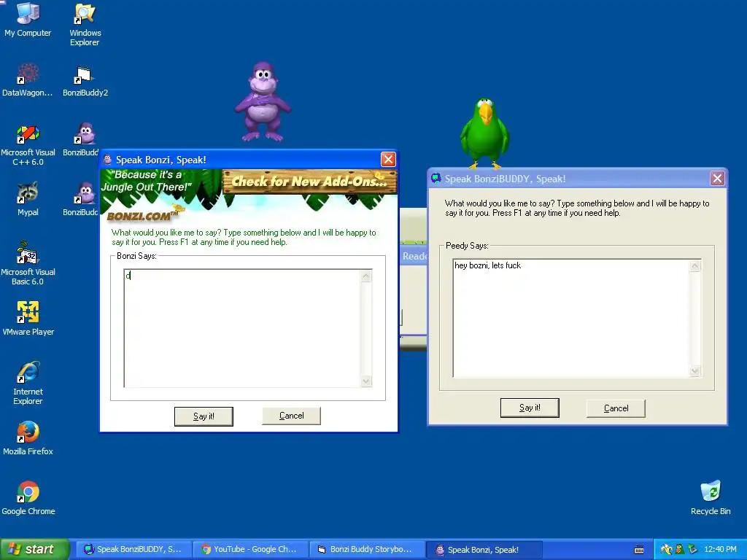Switch to Speak Bonzi, Speak! taskbar button
Image resolution: width=747 pixels, height=560 pixels.
pos(484,550)
